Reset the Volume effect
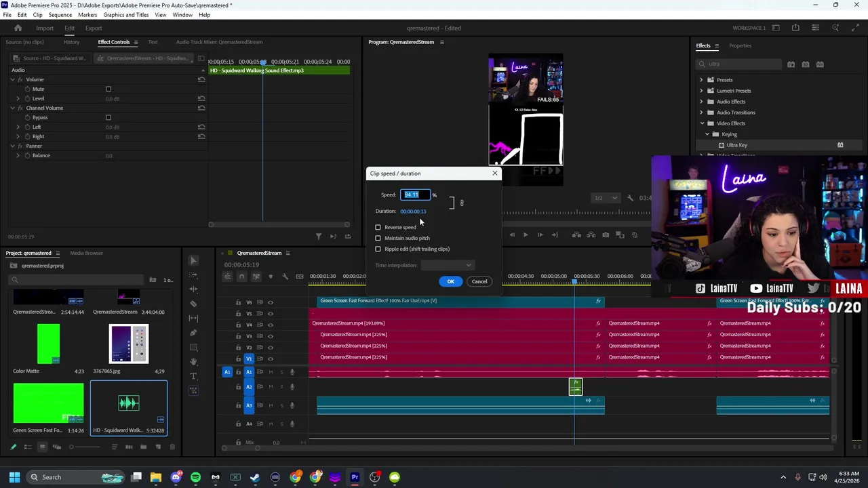 point(201,79)
